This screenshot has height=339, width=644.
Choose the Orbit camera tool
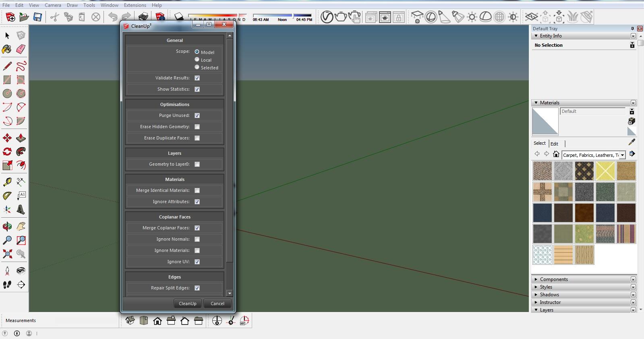(x=7, y=227)
